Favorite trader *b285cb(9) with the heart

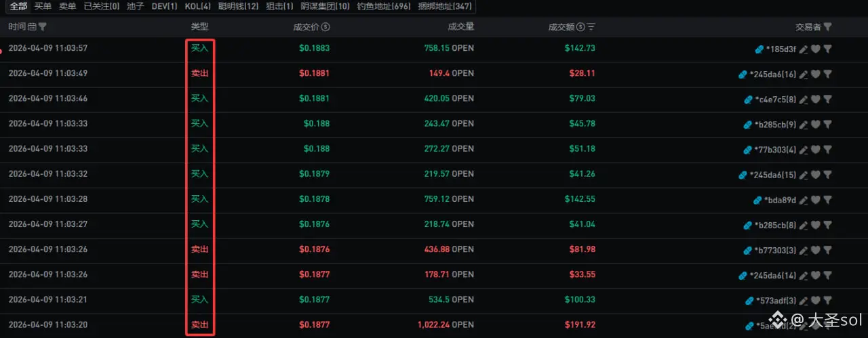[816, 124]
